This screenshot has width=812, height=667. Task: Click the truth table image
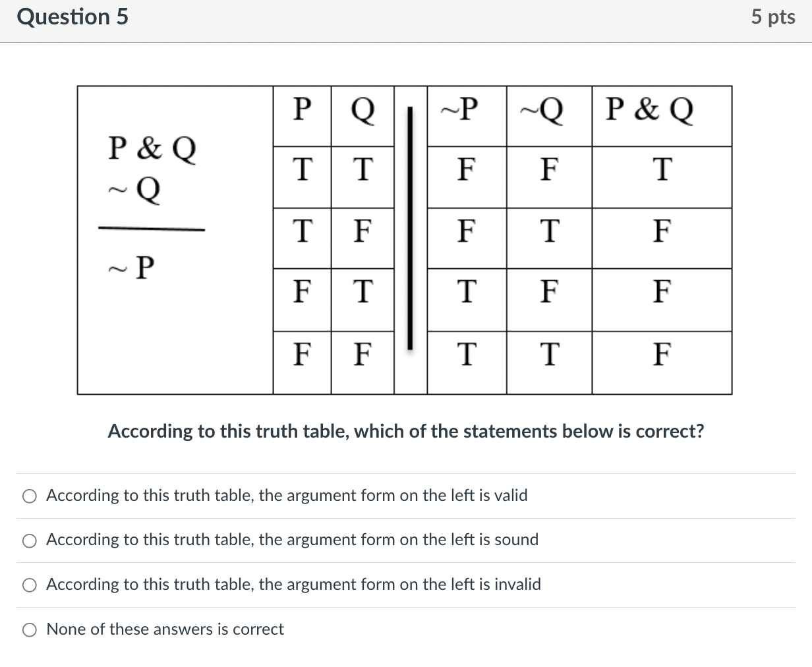(405, 239)
